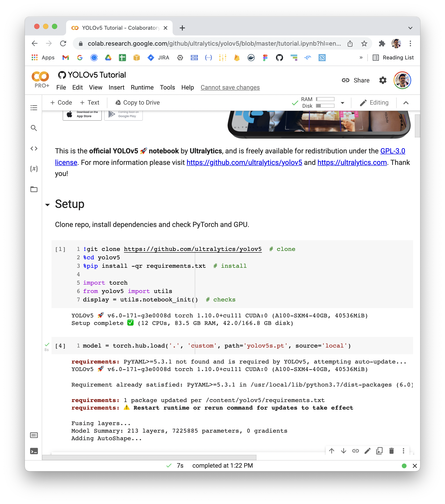Open the Find and replace search icon
This screenshot has width=445, height=504.
click(34, 128)
